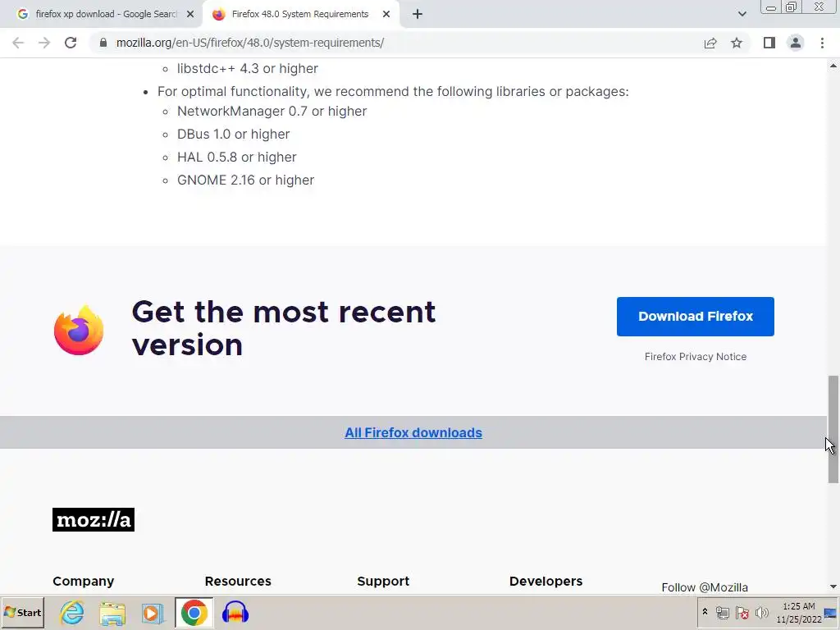Click 'GNOME 2.16 or higher' text
The height and width of the screenshot is (630, 840).
(x=245, y=180)
